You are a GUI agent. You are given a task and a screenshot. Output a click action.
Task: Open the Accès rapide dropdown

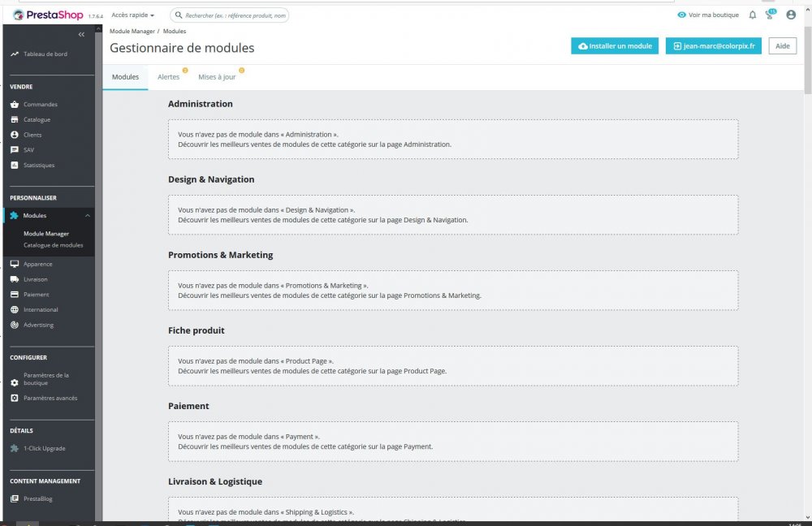pos(130,14)
